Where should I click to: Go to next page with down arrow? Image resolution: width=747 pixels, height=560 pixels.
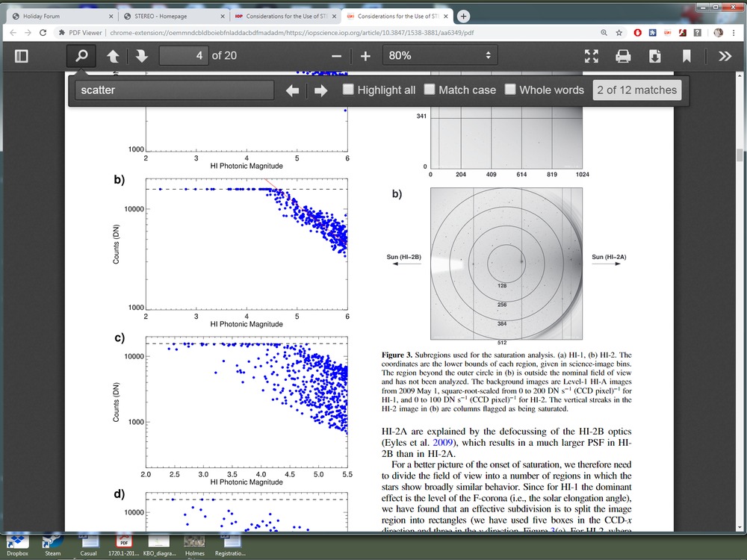point(141,56)
